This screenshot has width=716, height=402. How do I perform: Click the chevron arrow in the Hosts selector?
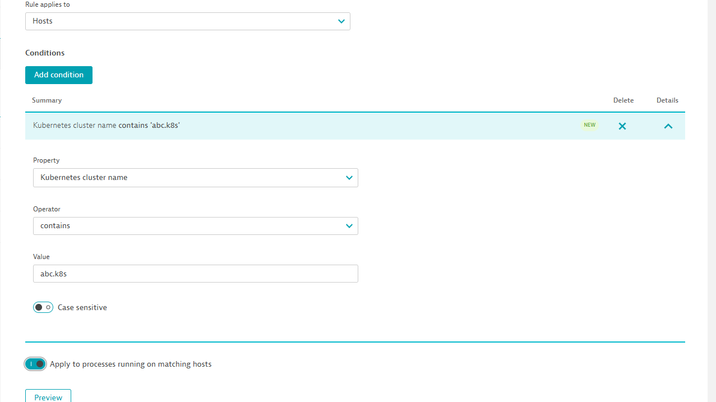[341, 21]
